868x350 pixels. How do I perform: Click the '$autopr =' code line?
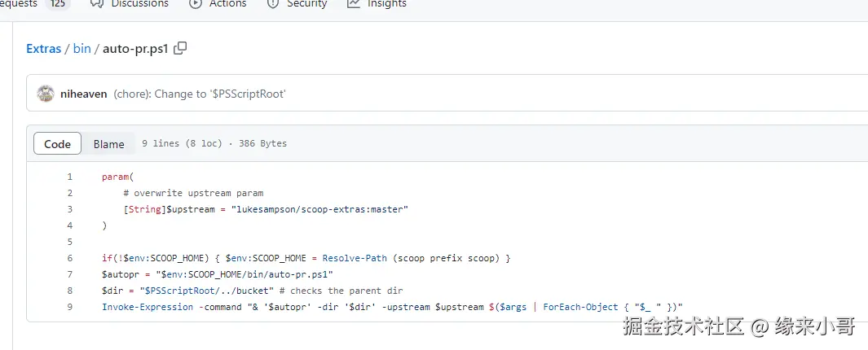pyautogui.click(x=218, y=274)
